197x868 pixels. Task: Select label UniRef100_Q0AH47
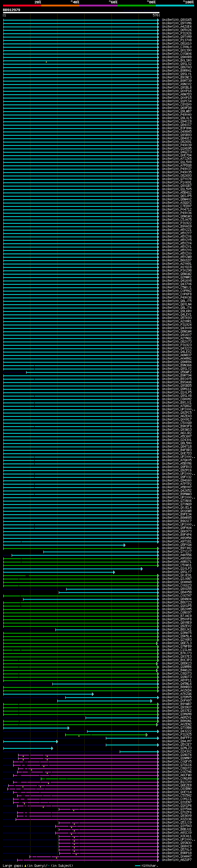177,856
